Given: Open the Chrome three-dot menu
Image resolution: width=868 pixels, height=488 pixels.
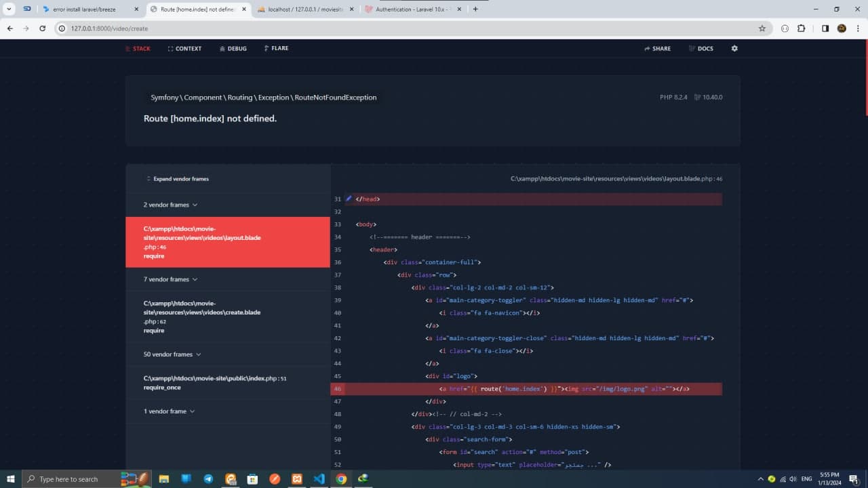Looking at the screenshot, I should [x=857, y=28].
